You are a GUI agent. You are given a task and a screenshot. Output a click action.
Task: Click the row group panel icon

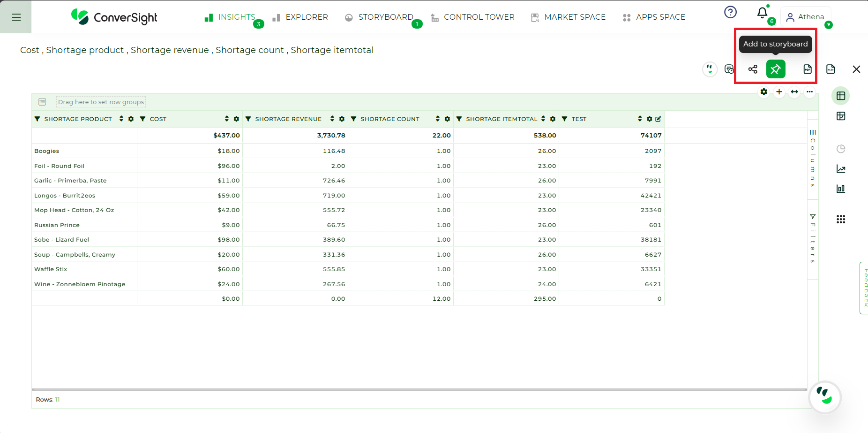click(42, 102)
